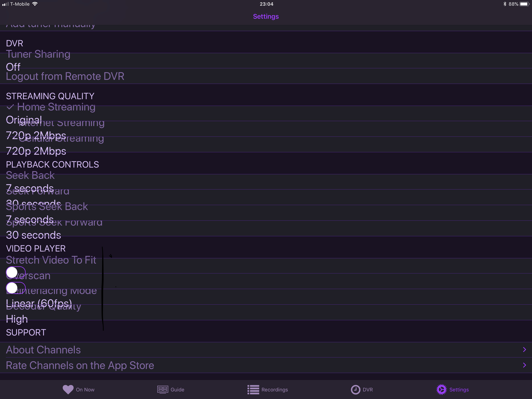Image resolution: width=532 pixels, height=399 pixels.
Task: Tap the Bluetooth status icon
Action: 505,4
